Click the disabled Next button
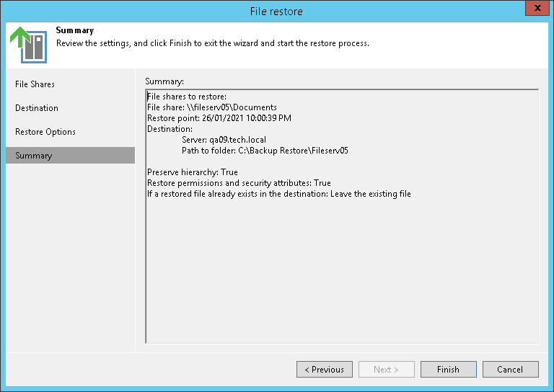Screen dimensions: 554x392 click(x=387, y=370)
